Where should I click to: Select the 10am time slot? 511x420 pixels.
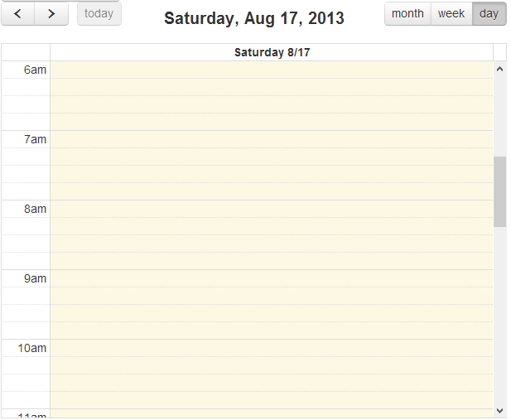coord(272,348)
